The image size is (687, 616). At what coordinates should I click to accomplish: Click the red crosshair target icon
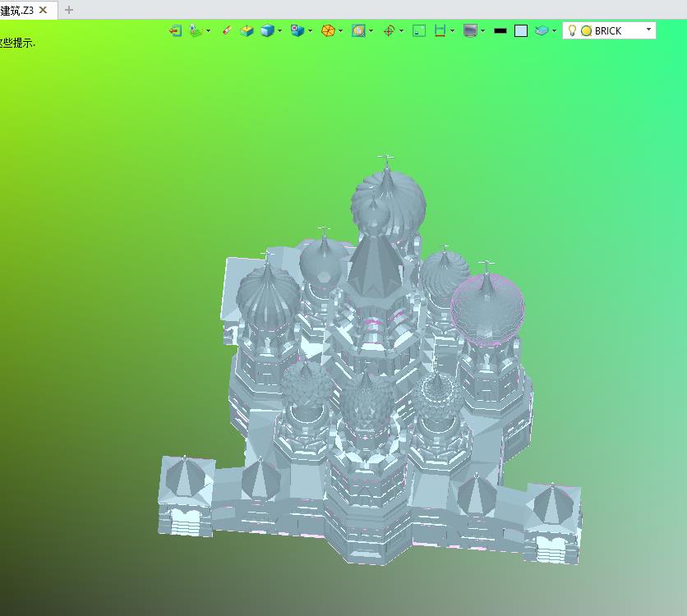click(389, 30)
